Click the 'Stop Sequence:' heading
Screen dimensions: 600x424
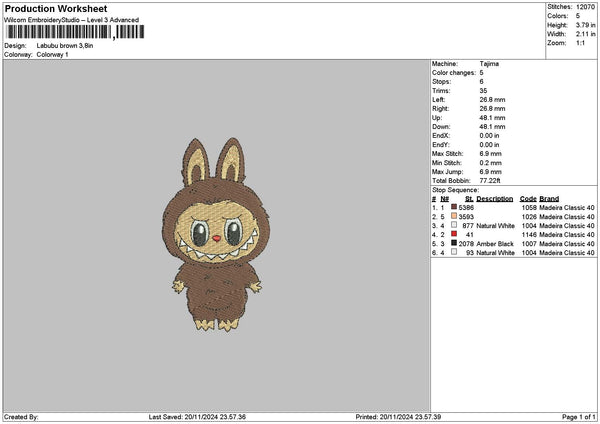455,190
